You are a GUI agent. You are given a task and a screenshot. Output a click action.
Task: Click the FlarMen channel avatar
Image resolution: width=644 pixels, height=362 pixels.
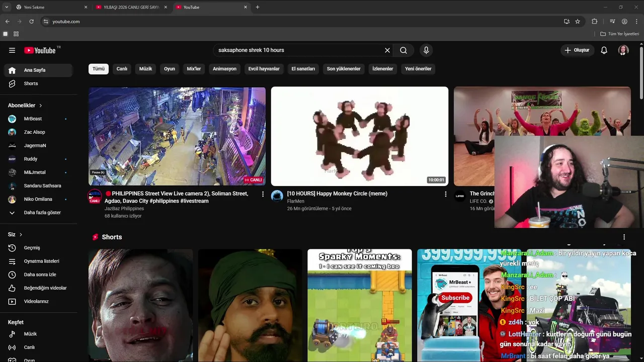click(277, 196)
